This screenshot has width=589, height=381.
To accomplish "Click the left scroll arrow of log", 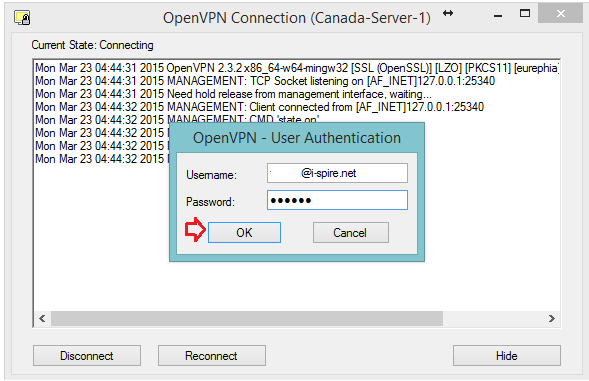I will [42, 319].
